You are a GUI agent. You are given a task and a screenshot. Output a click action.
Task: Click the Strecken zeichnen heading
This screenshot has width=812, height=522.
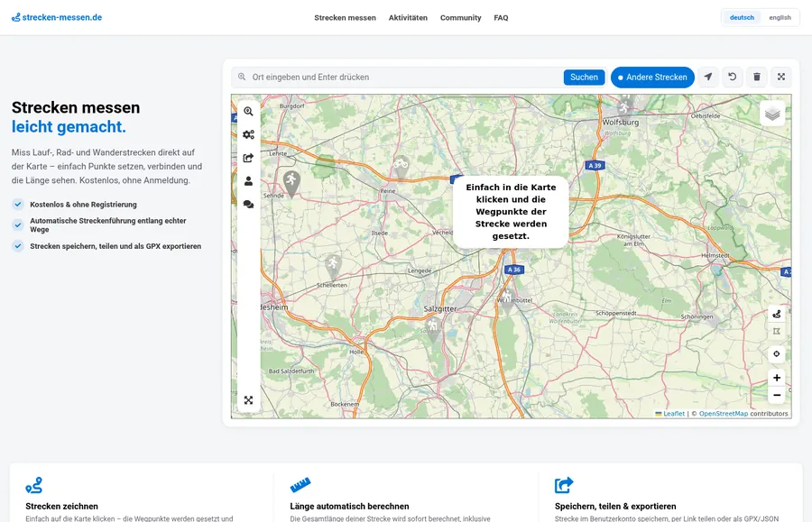61,507
